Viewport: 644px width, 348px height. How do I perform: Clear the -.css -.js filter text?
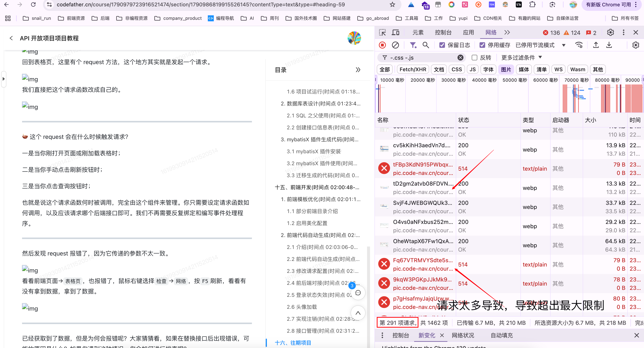pos(460,58)
